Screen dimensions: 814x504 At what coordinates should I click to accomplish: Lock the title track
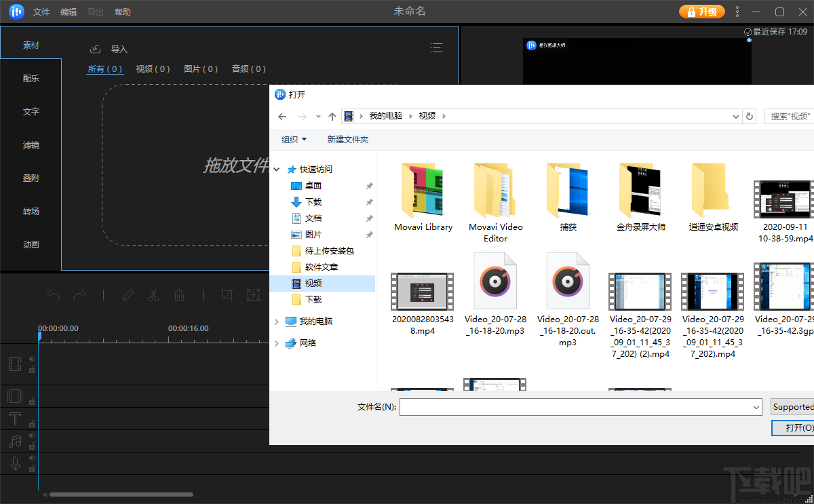(x=33, y=423)
